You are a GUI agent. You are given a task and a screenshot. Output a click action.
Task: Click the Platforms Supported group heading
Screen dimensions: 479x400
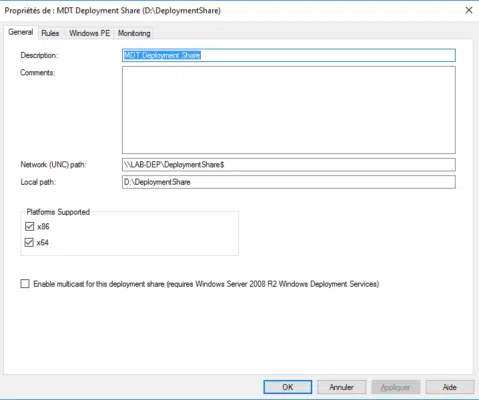(x=58, y=212)
